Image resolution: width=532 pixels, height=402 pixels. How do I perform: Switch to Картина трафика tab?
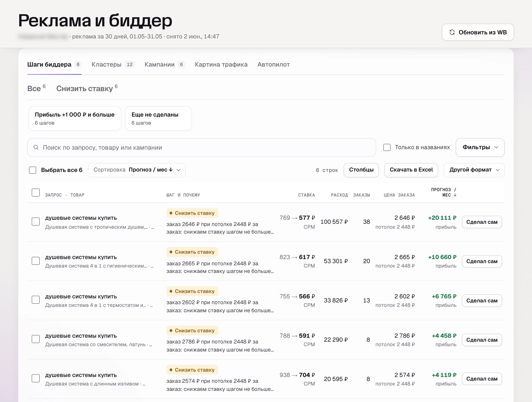(x=221, y=65)
